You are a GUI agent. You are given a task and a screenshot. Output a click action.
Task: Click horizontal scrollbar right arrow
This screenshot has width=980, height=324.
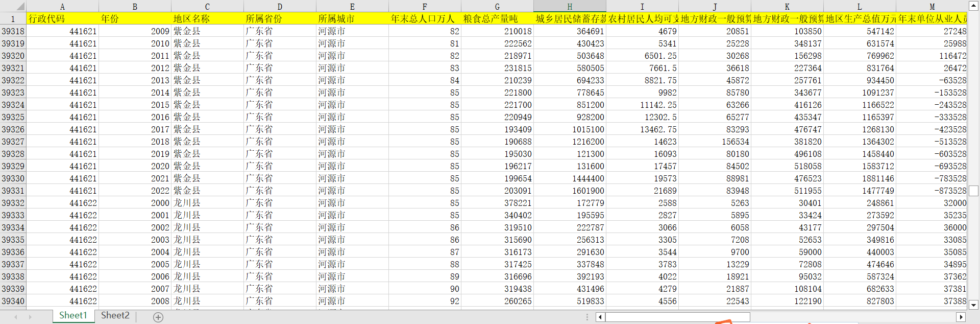[x=961, y=317]
